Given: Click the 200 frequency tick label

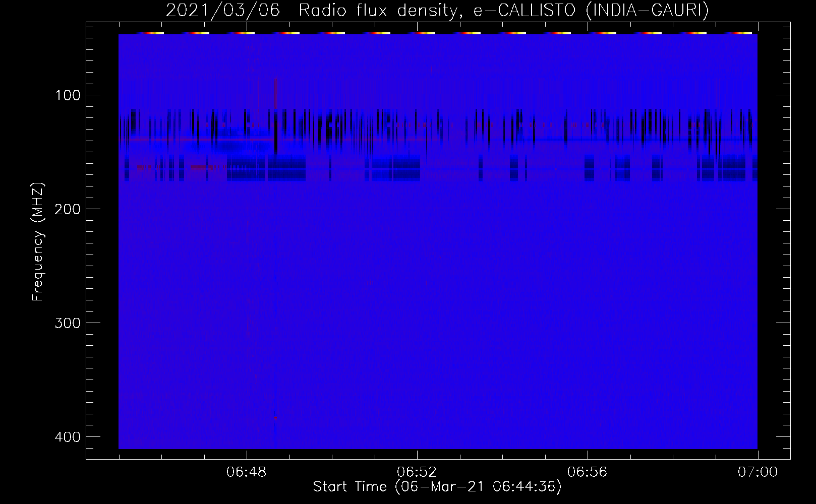Looking at the screenshot, I should pyautogui.click(x=67, y=209).
